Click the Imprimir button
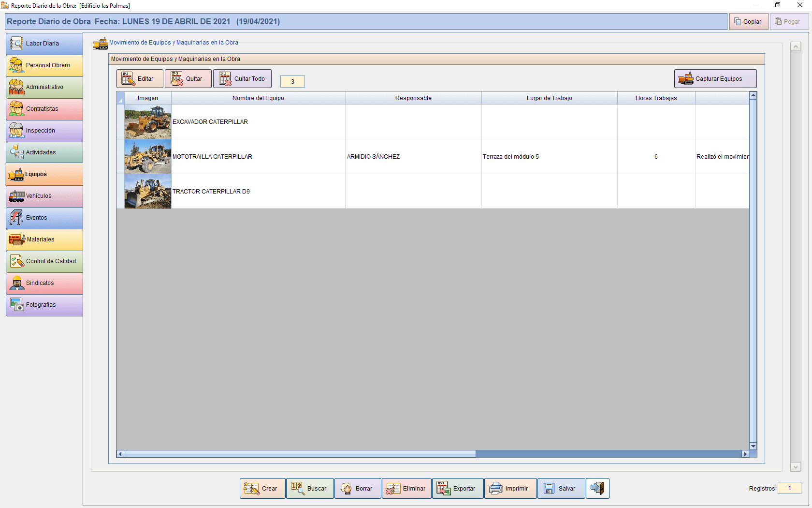Viewport: 812px width, 508px height. (x=510, y=488)
